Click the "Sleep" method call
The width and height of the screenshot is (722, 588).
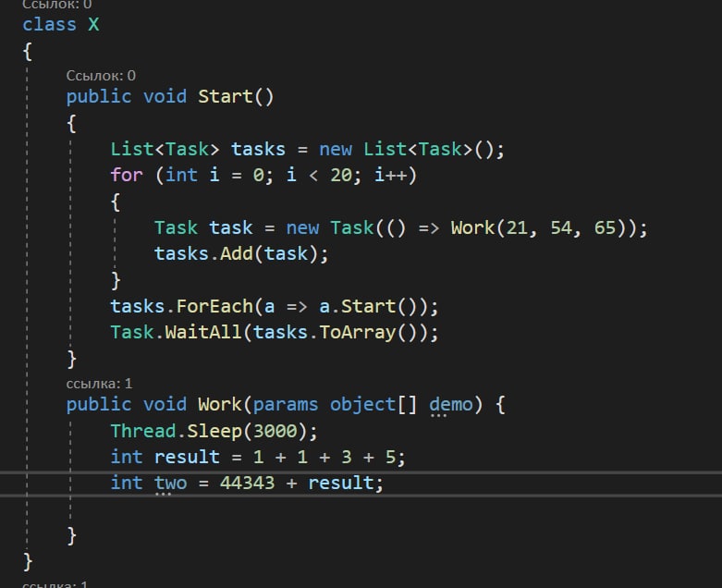214,431
